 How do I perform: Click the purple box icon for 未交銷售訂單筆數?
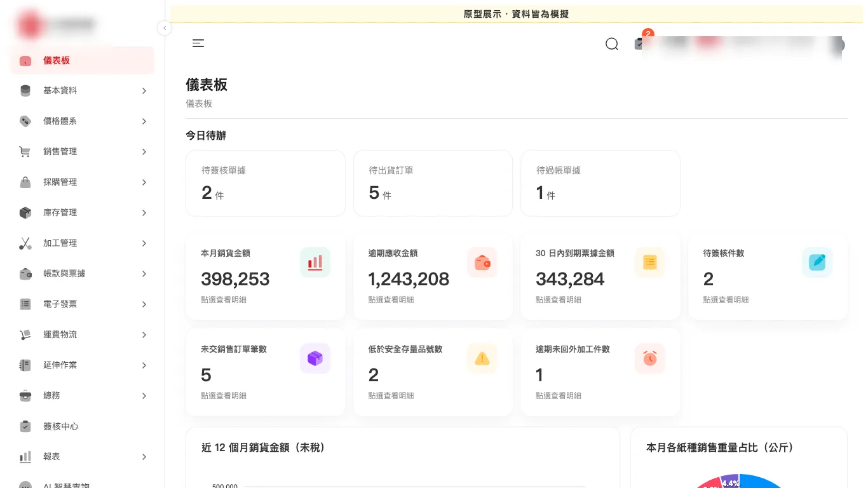click(x=315, y=358)
